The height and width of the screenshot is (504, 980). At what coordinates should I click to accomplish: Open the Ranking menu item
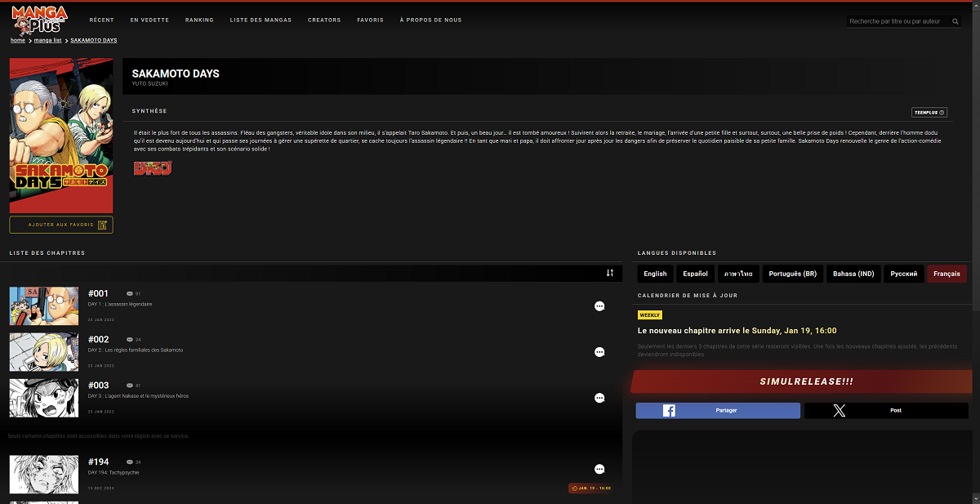click(199, 20)
